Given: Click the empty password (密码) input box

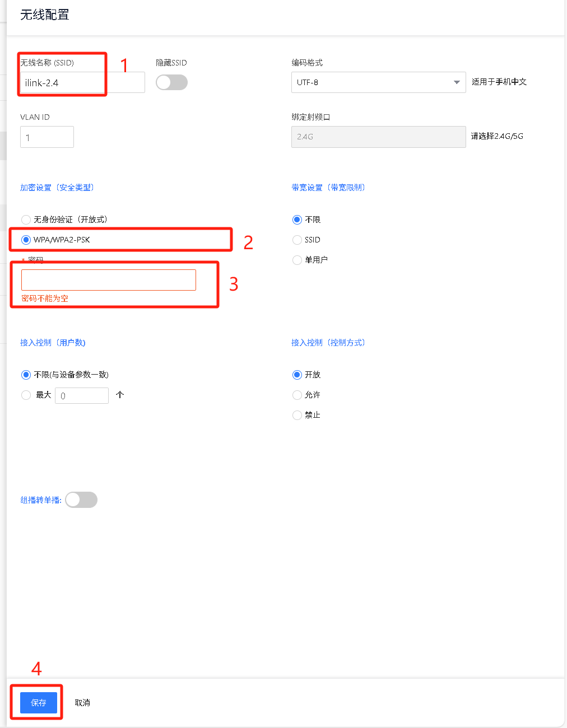Looking at the screenshot, I should 109,280.
